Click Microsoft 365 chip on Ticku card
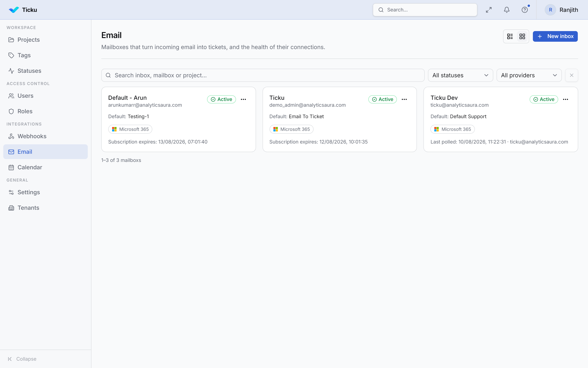The height and width of the screenshot is (368, 588). (291, 129)
